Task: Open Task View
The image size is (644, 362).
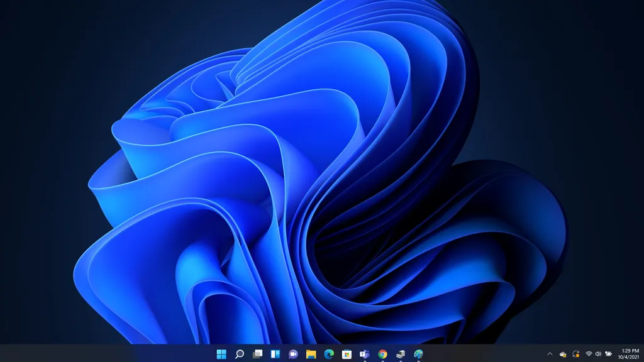Action: point(257,354)
